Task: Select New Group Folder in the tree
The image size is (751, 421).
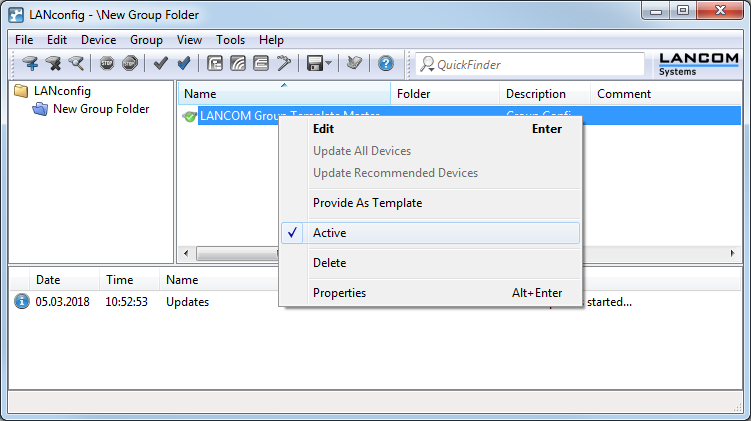Action: pos(100,109)
